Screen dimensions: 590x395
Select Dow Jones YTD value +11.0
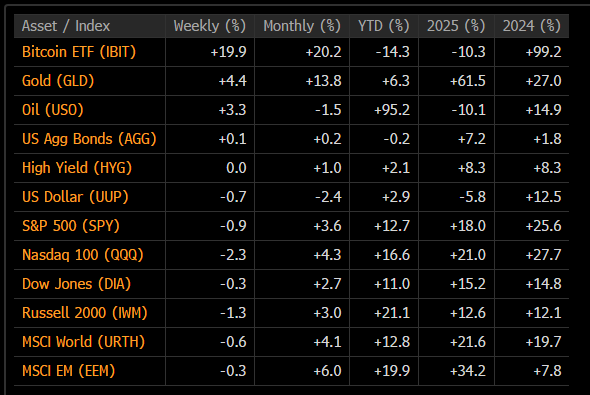(392, 284)
